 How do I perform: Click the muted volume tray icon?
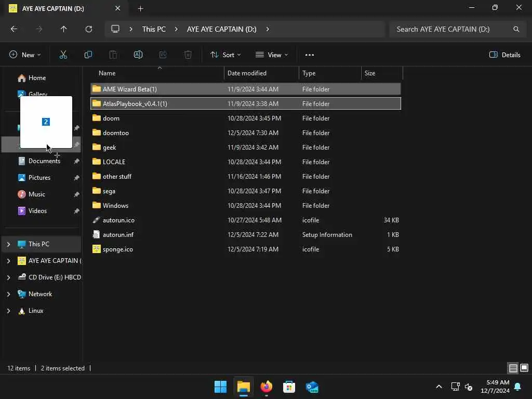(x=469, y=387)
